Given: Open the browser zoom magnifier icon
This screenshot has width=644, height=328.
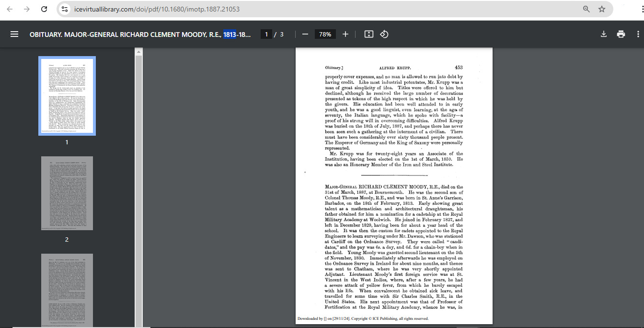Looking at the screenshot, I should (x=586, y=9).
